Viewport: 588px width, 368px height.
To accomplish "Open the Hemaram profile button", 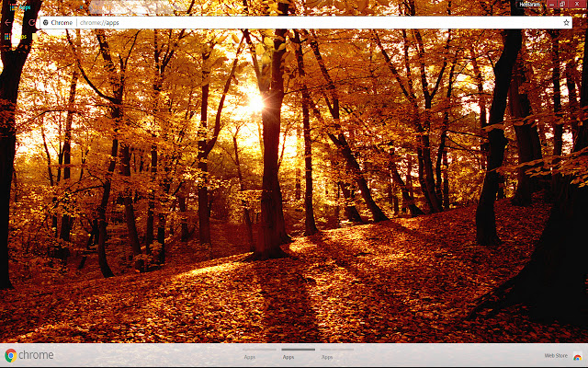I will pyautogui.click(x=530, y=5).
